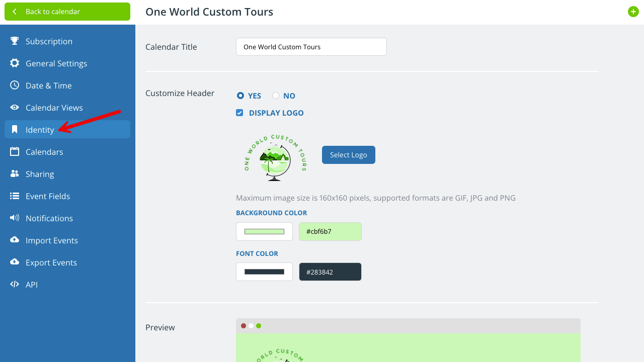Select YES for Customize Header
Screen dimensions: 644x362
240,96
